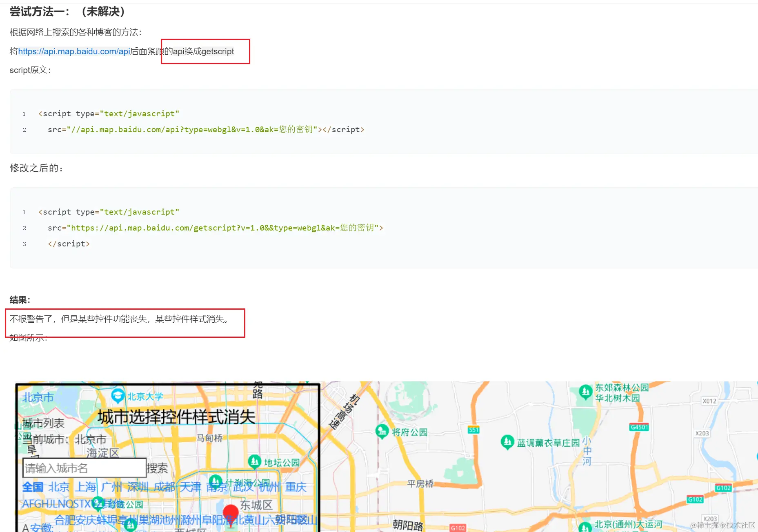Click the 城市列表 label on the map
The width and height of the screenshot is (758, 532).
pyautogui.click(x=43, y=423)
